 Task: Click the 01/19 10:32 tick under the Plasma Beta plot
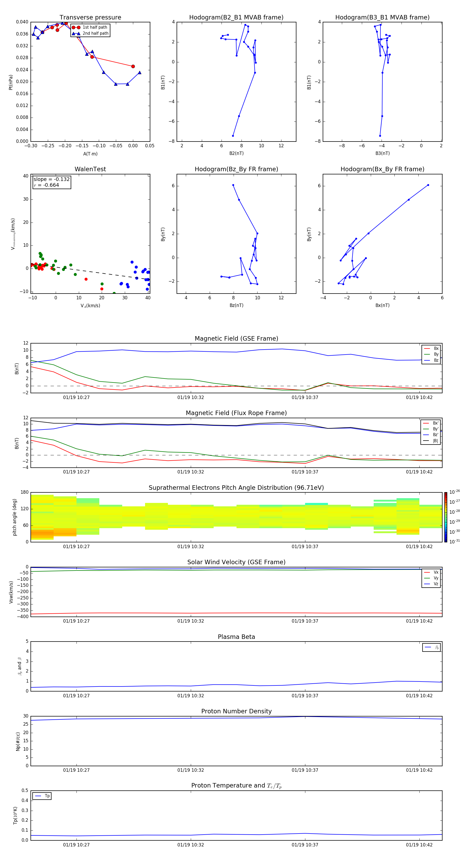coord(191,696)
